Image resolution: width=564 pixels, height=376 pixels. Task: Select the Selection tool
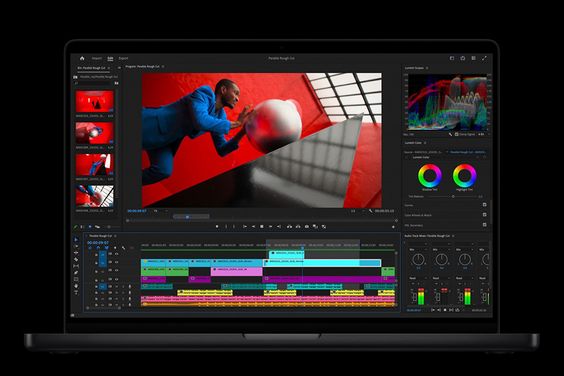[x=76, y=240]
